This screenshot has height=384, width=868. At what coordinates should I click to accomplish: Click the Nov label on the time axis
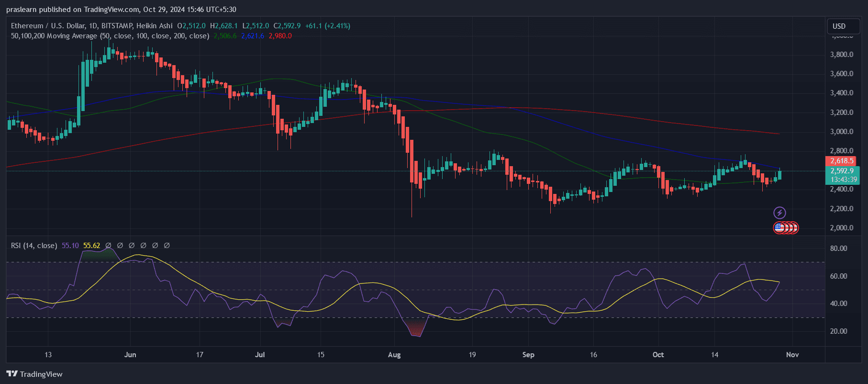pos(792,355)
